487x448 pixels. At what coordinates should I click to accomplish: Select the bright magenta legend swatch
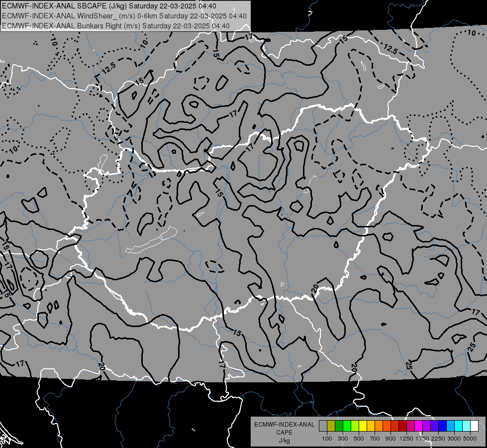point(419,426)
